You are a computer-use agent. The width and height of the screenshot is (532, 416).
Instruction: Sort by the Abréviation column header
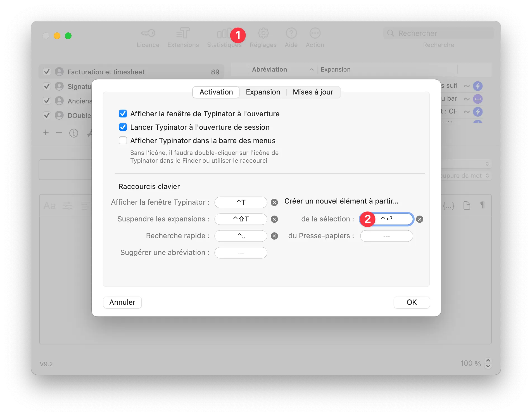pyautogui.click(x=283, y=70)
